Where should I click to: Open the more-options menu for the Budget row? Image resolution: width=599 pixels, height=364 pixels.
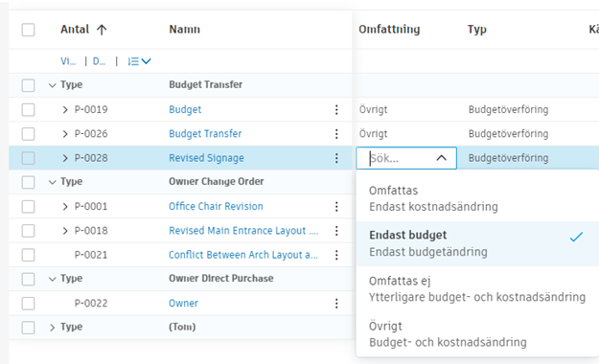click(336, 109)
